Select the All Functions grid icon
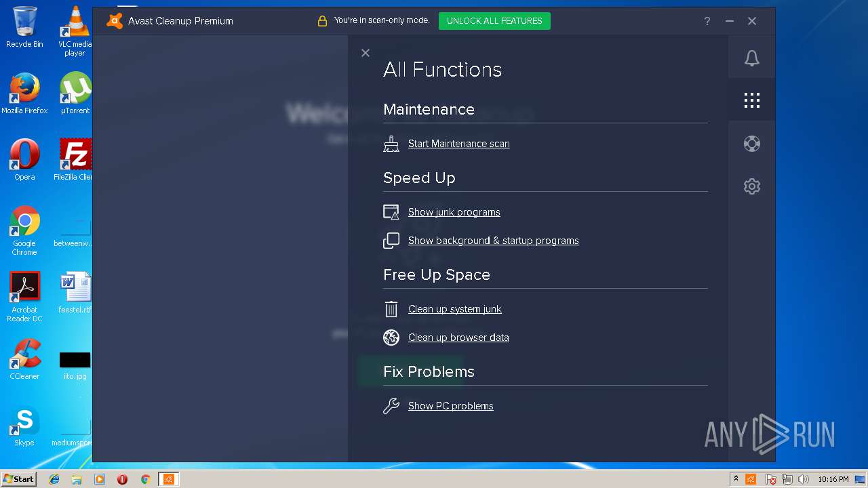This screenshot has height=488, width=868. (751, 100)
